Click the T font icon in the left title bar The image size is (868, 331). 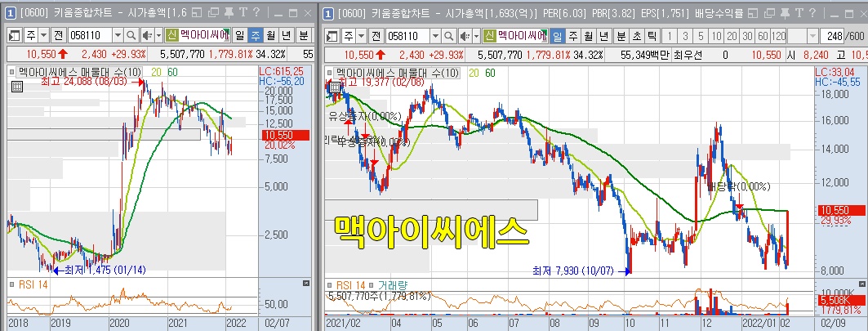click(243, 12)
